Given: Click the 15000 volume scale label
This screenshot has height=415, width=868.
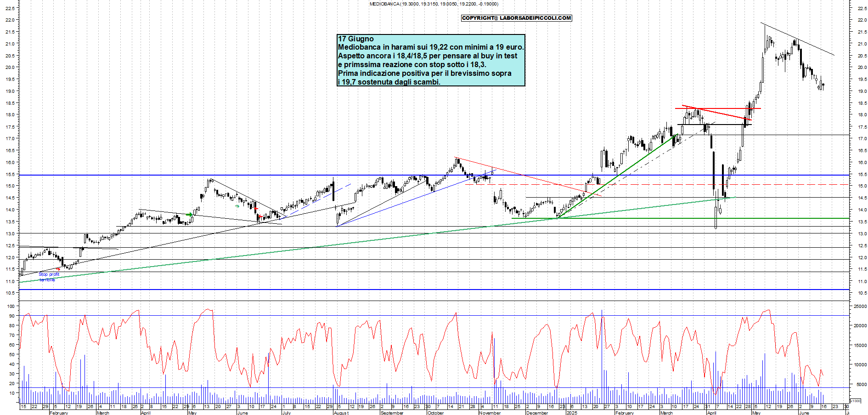Looking at the screenshot, I should pyautogui.click(x=860, y=345).
